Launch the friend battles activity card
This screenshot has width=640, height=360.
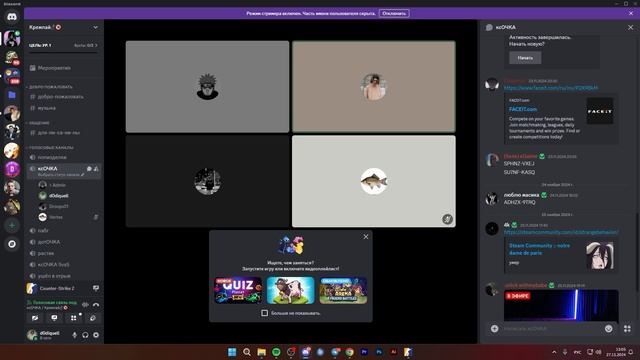(x=343, y=291)
